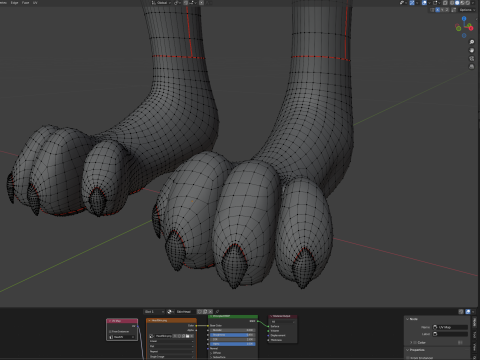Toggle viewport gizmos display
The height and width of the screenshot is (360, 480).
[x=412, y=3]
